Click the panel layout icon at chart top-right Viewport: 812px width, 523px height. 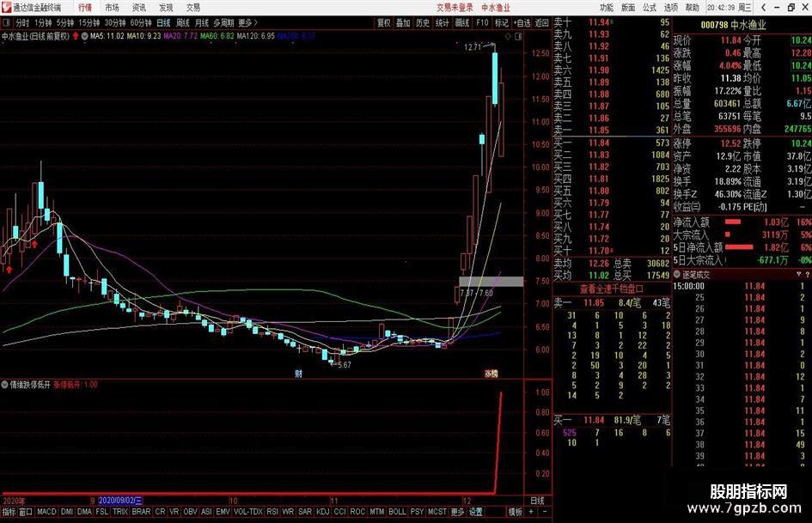pyautogui.click(x=518, y=36)
